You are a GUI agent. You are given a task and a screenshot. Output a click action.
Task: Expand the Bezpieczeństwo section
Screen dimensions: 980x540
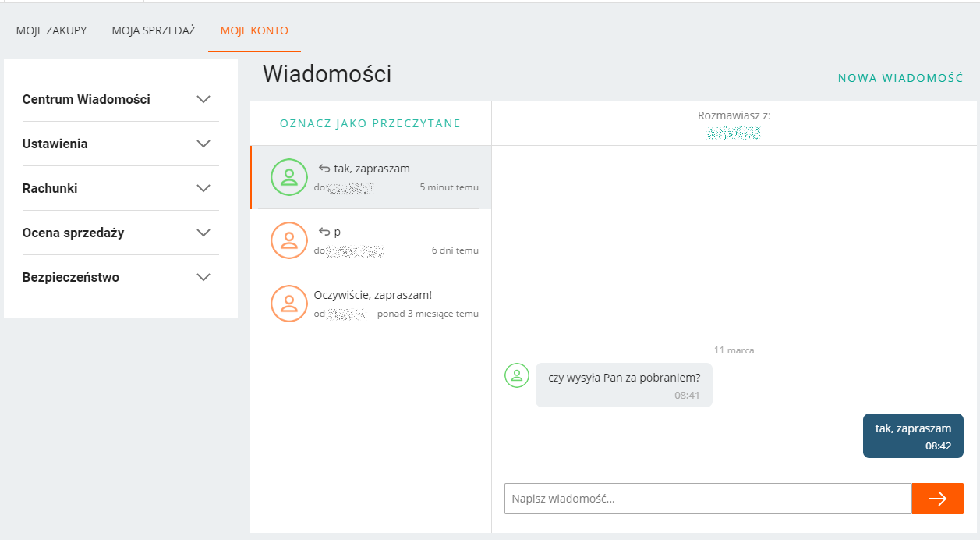203,277
